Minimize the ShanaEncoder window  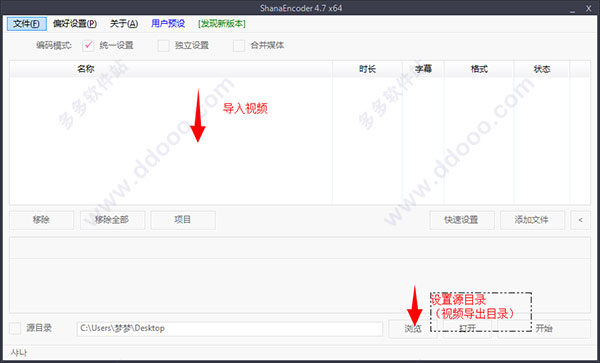click(572, 9)
